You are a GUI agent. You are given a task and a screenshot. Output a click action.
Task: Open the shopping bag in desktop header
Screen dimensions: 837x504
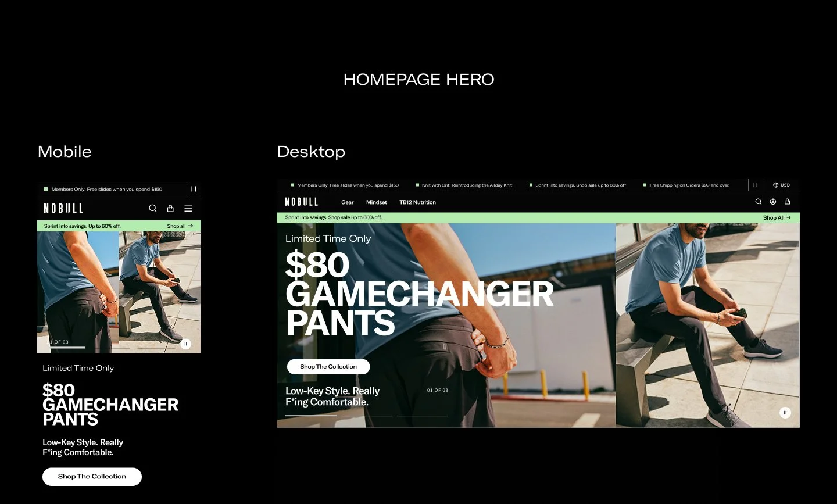pos(788,202)
